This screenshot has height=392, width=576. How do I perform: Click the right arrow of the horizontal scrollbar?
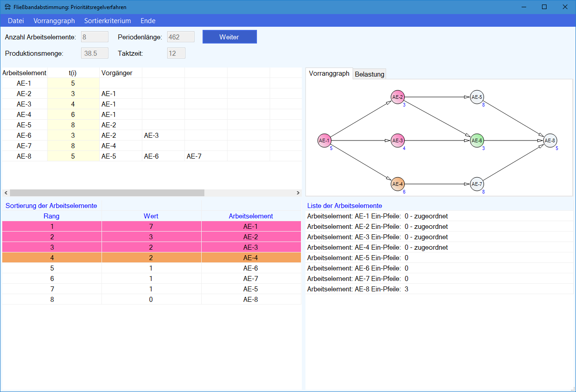tap(298, 193)
